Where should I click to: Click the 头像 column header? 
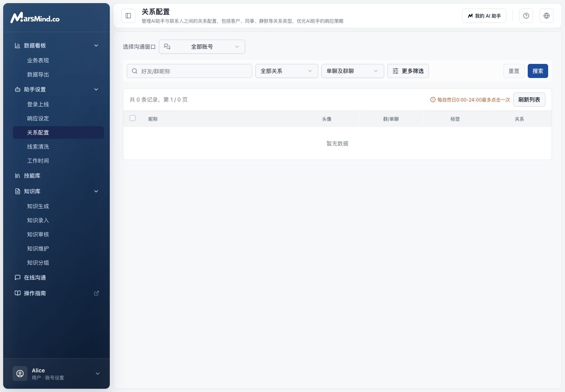[327, 119]
